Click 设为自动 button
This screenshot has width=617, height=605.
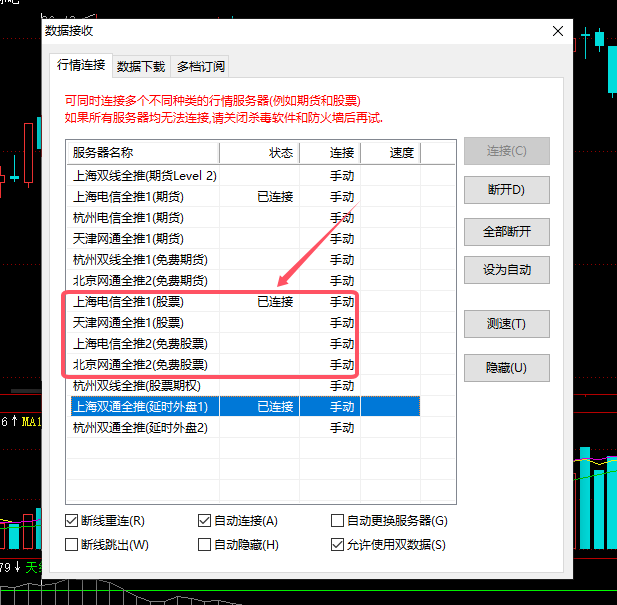[506, 270]
